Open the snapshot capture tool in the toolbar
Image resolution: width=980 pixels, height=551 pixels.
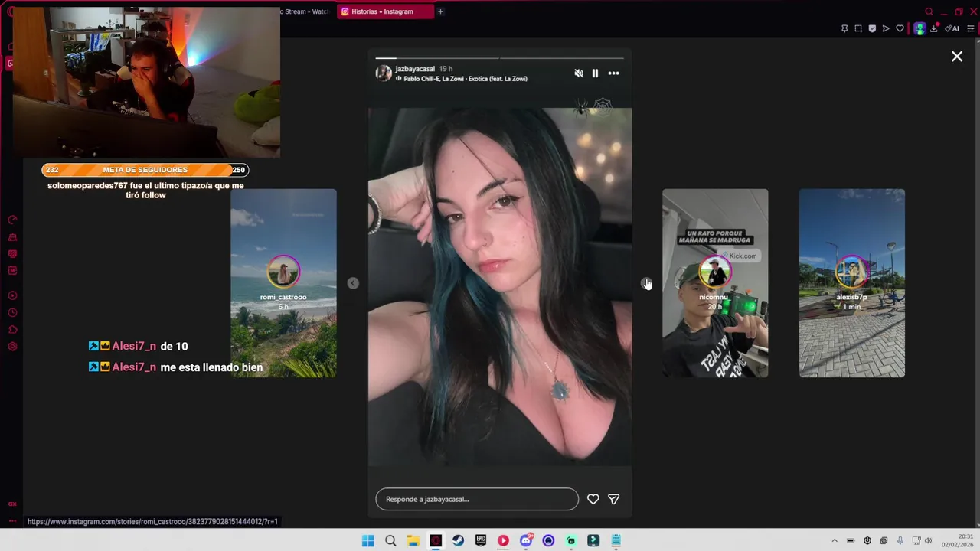pos(858,28)
